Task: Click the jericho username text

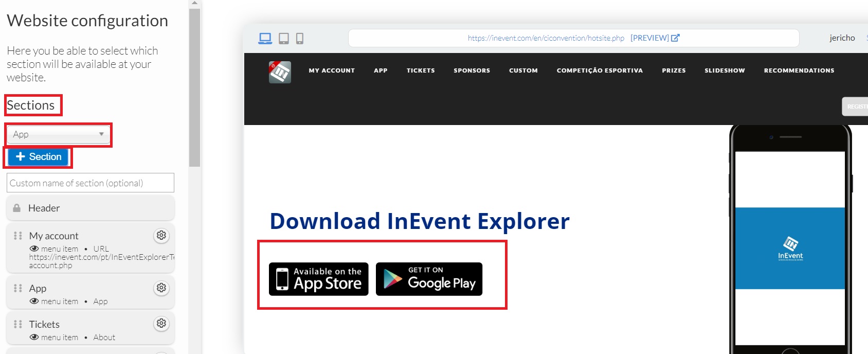Action: [842, 38]
